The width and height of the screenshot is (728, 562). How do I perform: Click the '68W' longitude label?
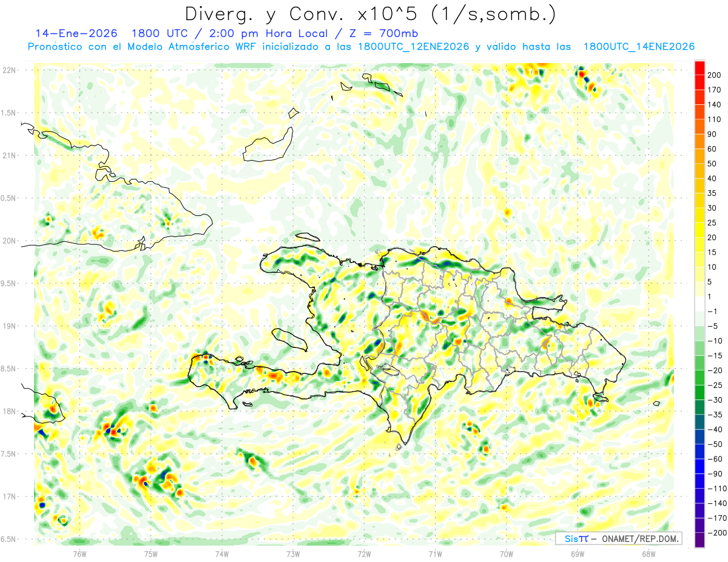pyautogui.click(x=649, y=554)
